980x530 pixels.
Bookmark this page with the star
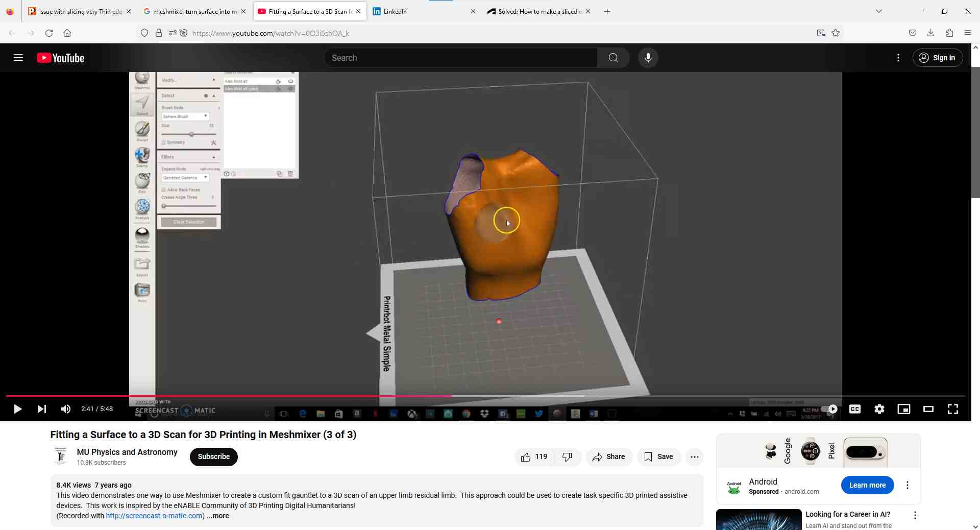coord(836,33)
